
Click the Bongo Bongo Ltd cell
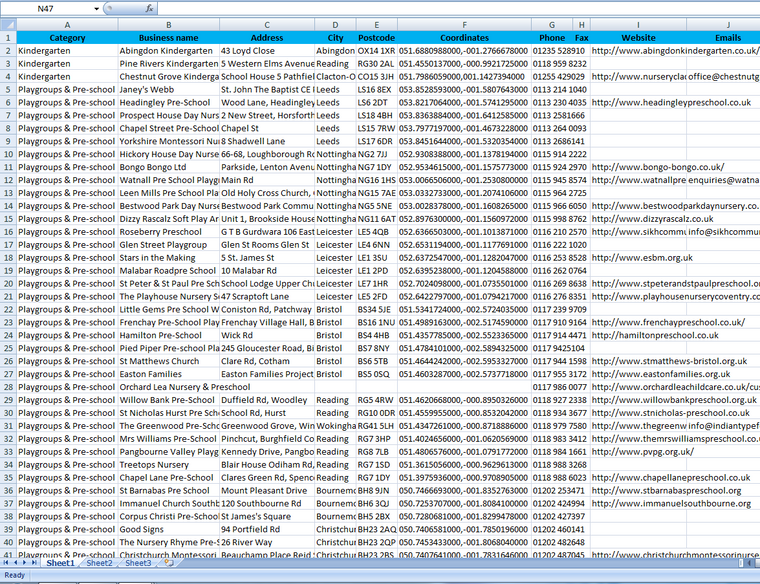tap(169, 167)
